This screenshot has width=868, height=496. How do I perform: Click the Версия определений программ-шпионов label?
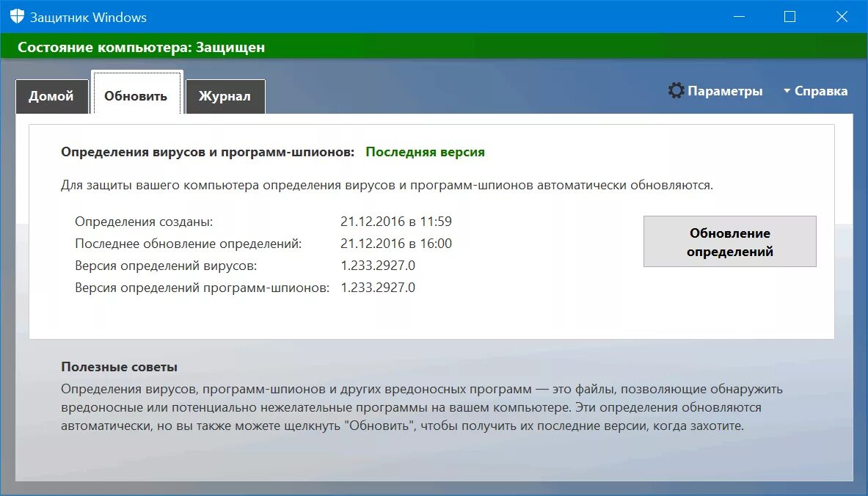point(202,288)
